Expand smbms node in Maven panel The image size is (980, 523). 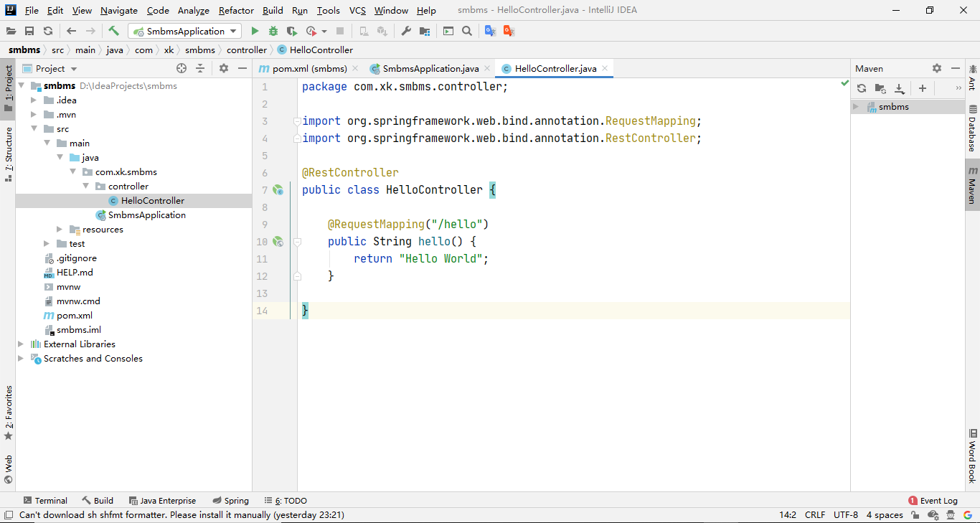click(856, 107)
